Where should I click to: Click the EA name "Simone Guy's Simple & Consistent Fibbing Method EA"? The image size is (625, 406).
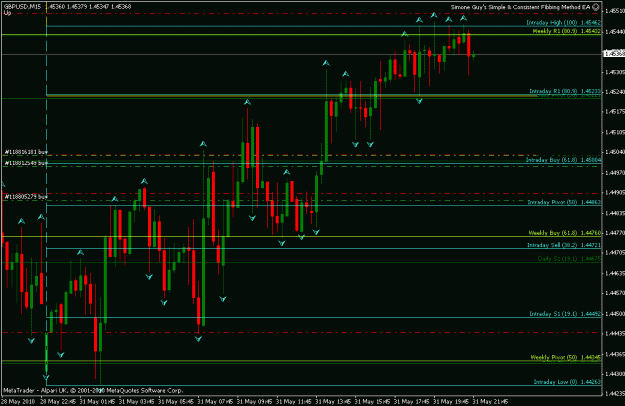(x=520, y=7)
